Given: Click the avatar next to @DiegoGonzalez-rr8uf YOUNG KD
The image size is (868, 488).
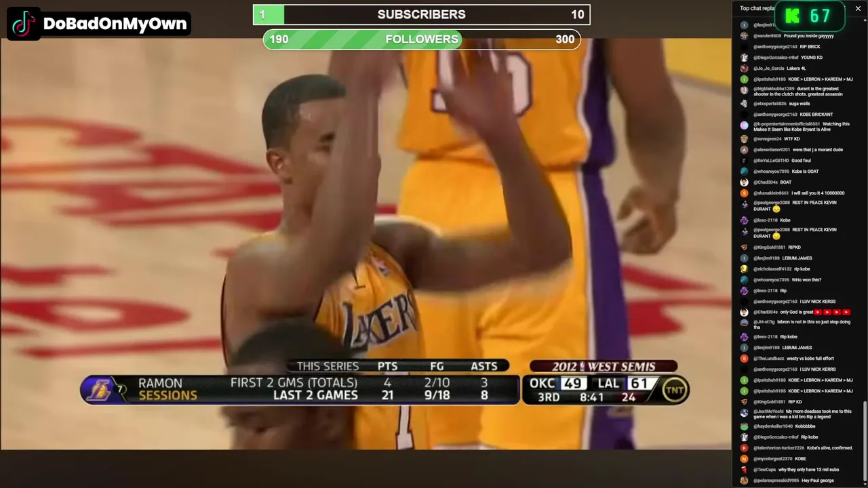Looking at the screenshot, I should tap(744, 58).
